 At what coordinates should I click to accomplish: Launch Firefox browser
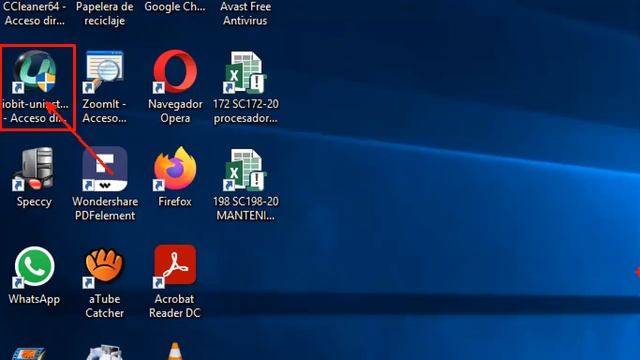tap(175, 169)
